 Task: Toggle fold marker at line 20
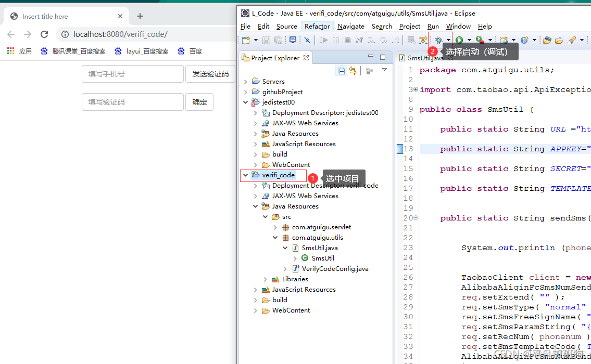point(416,217)
